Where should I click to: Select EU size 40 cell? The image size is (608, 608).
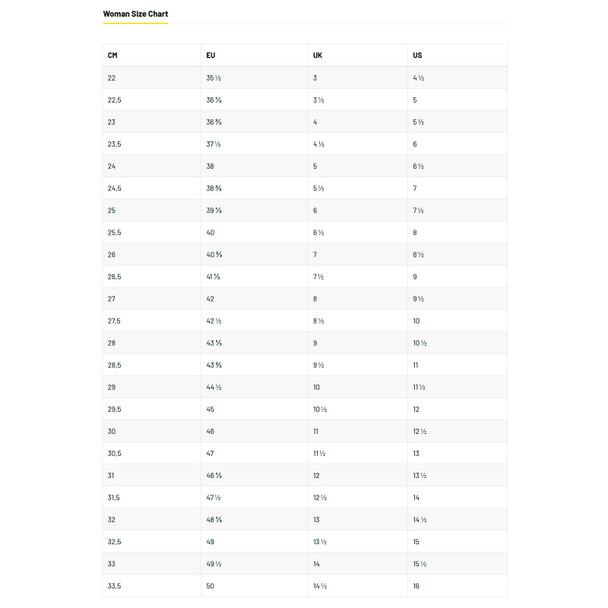pos(211,232)
